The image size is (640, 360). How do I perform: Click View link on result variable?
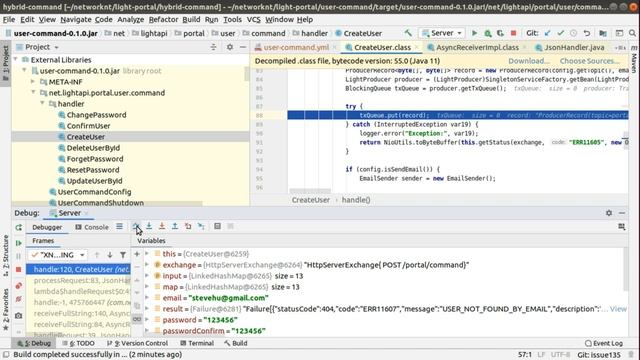[x=618, y=309]
